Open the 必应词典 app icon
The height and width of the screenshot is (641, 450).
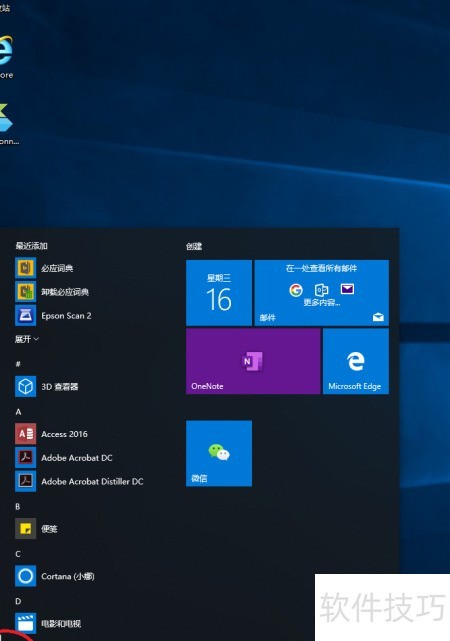[x=25, y=268]
